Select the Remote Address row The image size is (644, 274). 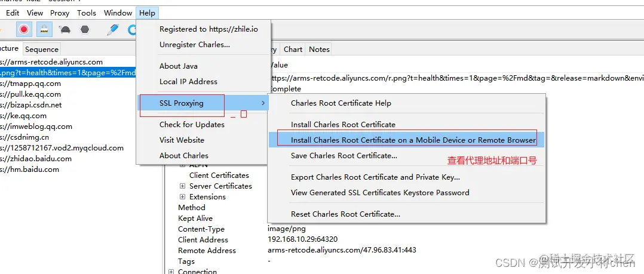pyautogui.click(x=207, y=250)
